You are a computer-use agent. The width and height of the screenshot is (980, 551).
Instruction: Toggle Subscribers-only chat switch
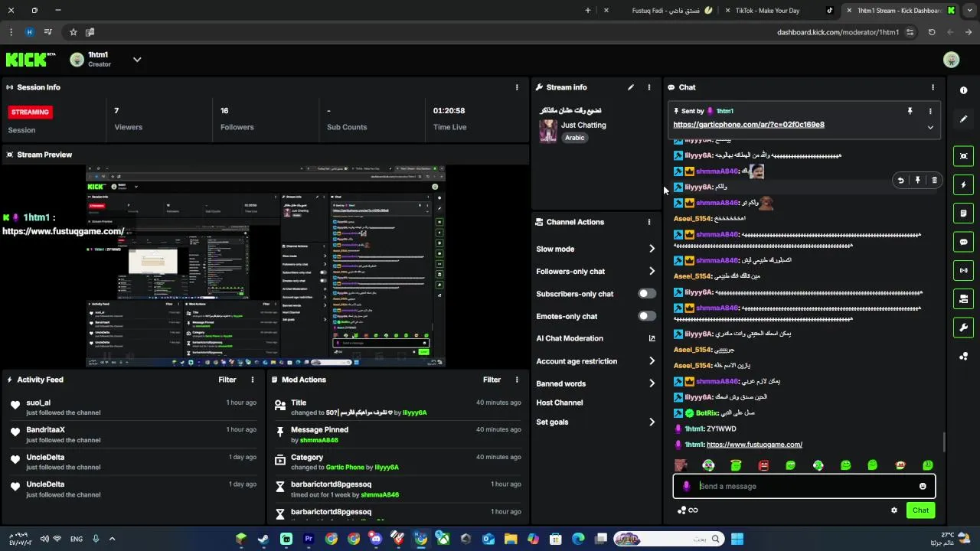point(647,293)
